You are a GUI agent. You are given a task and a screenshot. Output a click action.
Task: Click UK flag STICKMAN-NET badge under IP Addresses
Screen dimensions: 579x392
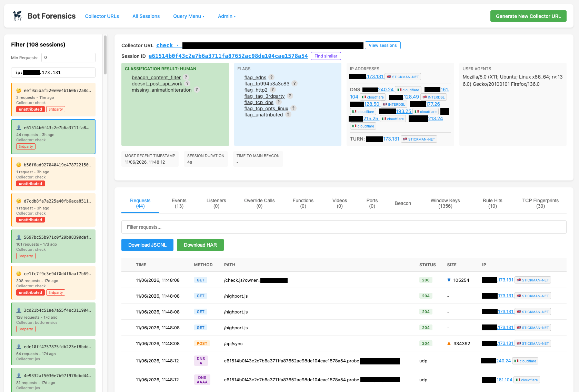pos(403,77)
